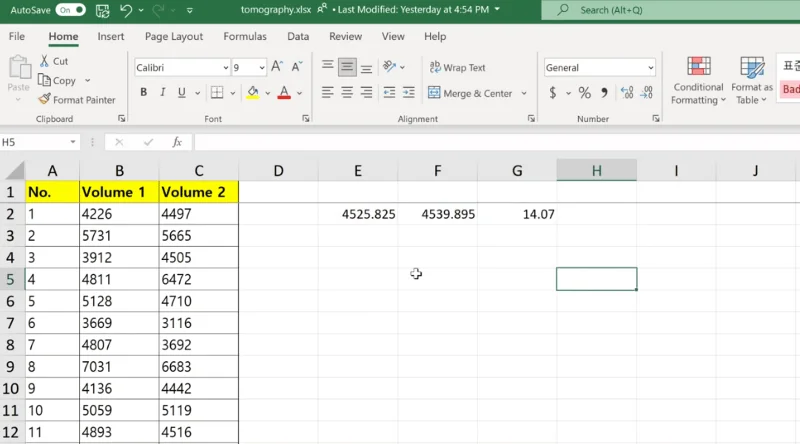Open Conditional Formatting menu
This screenshot has height=444, width=800.
click(x=698, y=81)
